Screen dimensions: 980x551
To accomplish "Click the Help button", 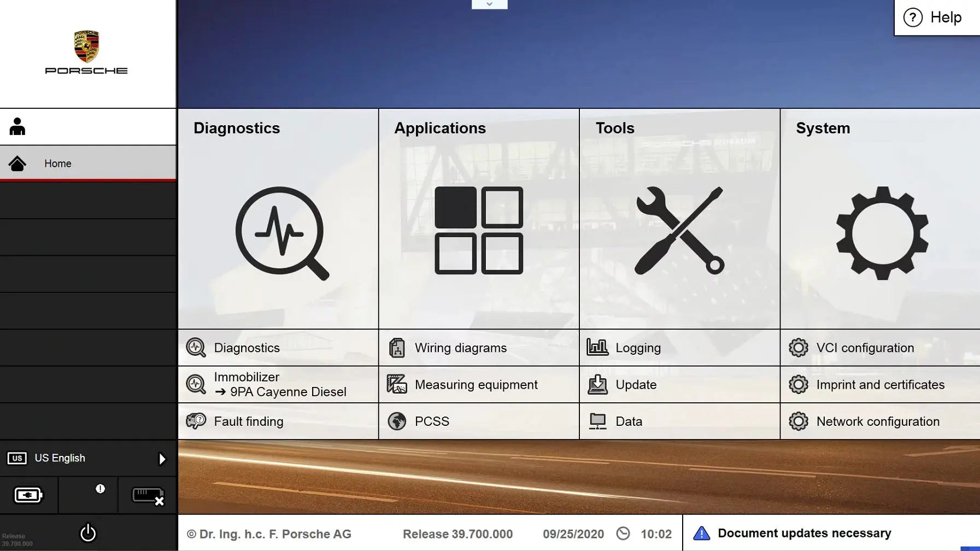I will (x=936, y=17).
